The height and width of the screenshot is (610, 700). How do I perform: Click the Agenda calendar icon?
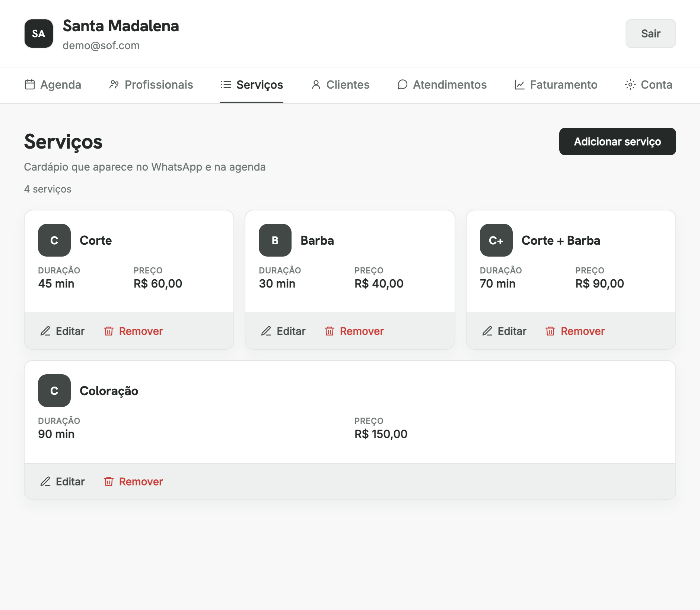coord(30,85)
